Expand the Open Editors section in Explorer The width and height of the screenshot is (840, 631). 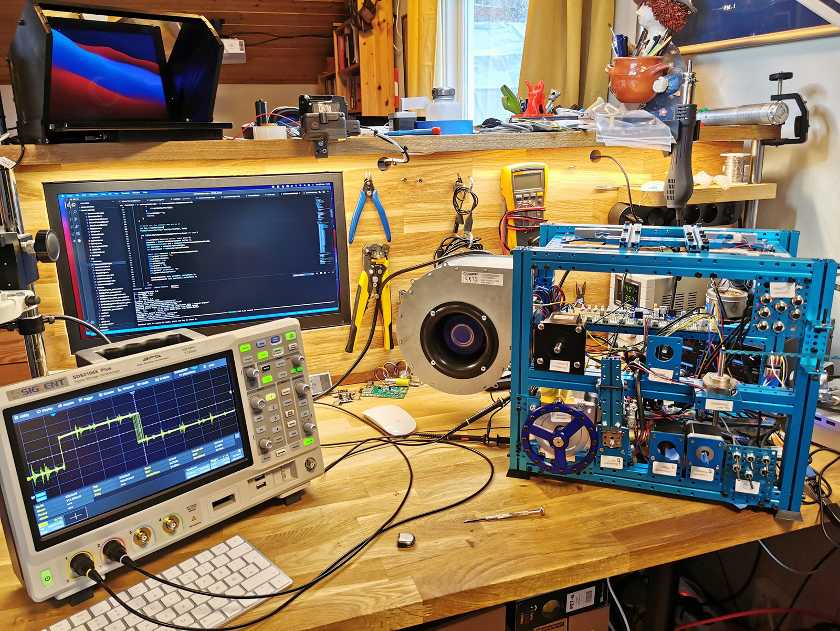tap(83, 207)
